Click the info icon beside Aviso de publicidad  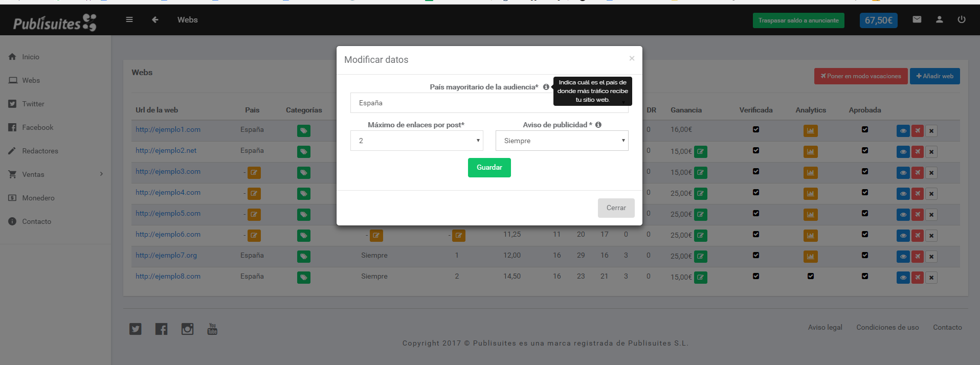pos(598,125)
